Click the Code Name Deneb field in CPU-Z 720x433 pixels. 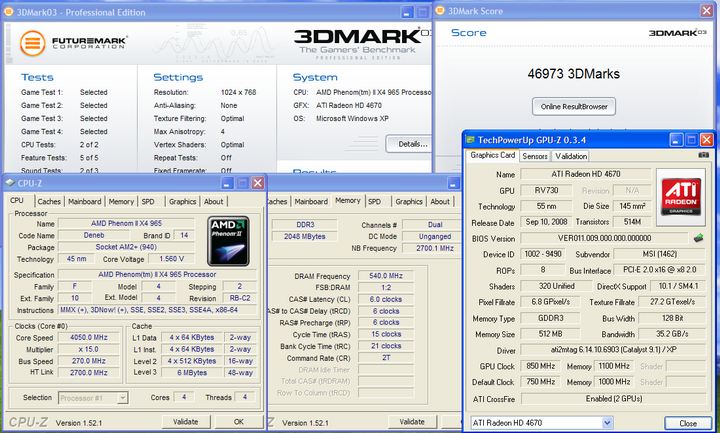point(94,235)
